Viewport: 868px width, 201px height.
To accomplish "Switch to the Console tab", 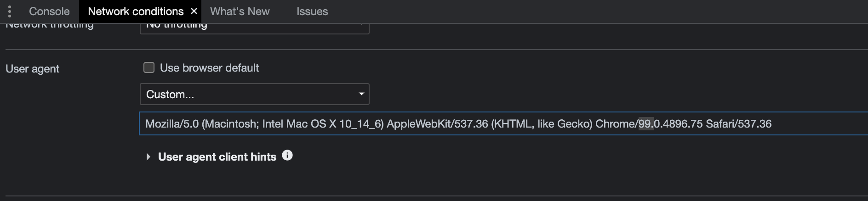I will (49, 11).
